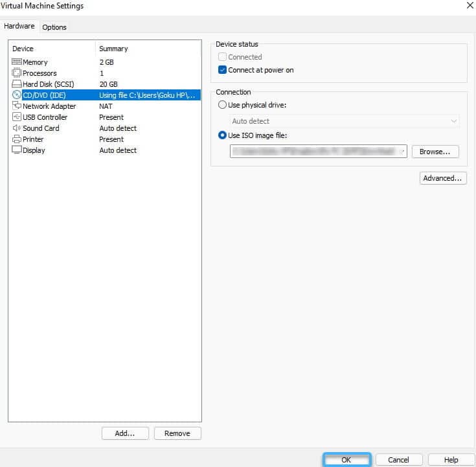Click the Network Adapter icon
Viewport: 476px width, 467px height.
tap(17, 106)
